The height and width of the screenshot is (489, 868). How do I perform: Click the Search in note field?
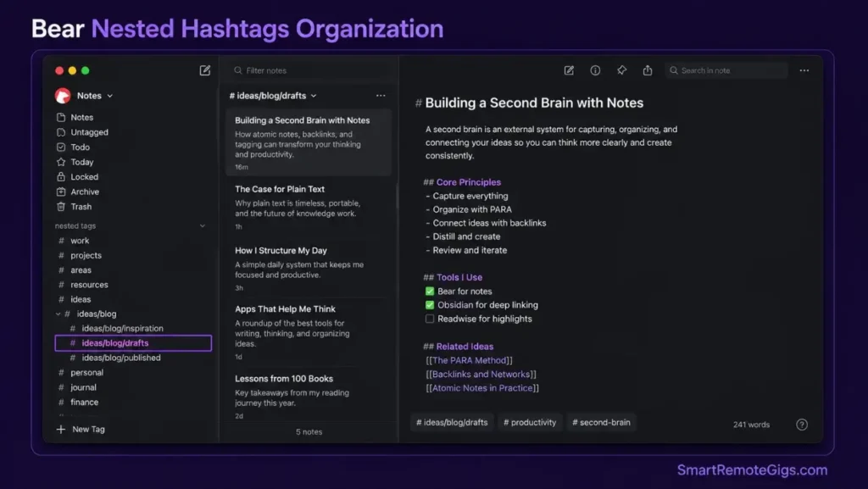click(726, 70)
